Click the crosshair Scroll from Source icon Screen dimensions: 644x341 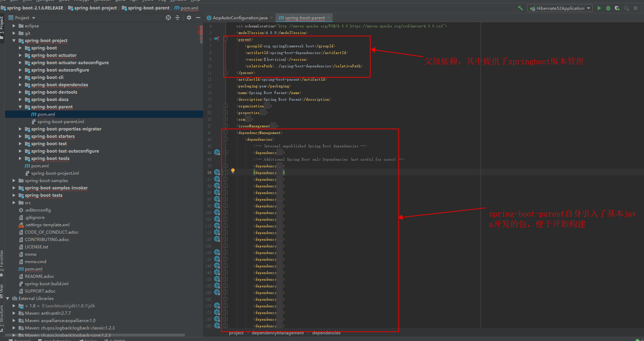(x=168, y=18)
